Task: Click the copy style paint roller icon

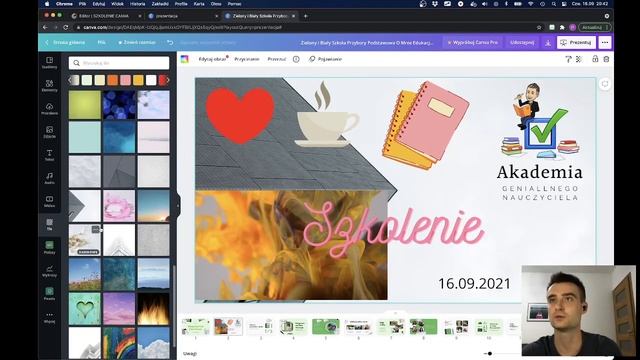Action: tap(568, 59)
